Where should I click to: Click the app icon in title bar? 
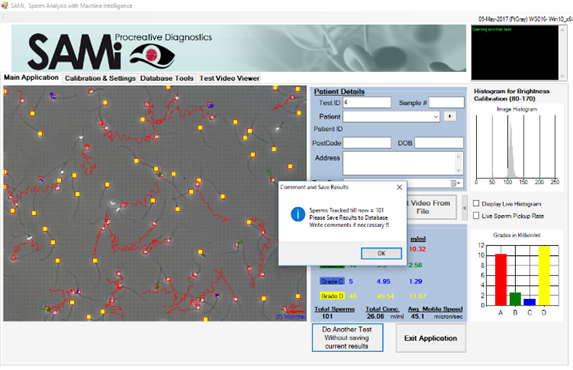(x=5, y=5)
